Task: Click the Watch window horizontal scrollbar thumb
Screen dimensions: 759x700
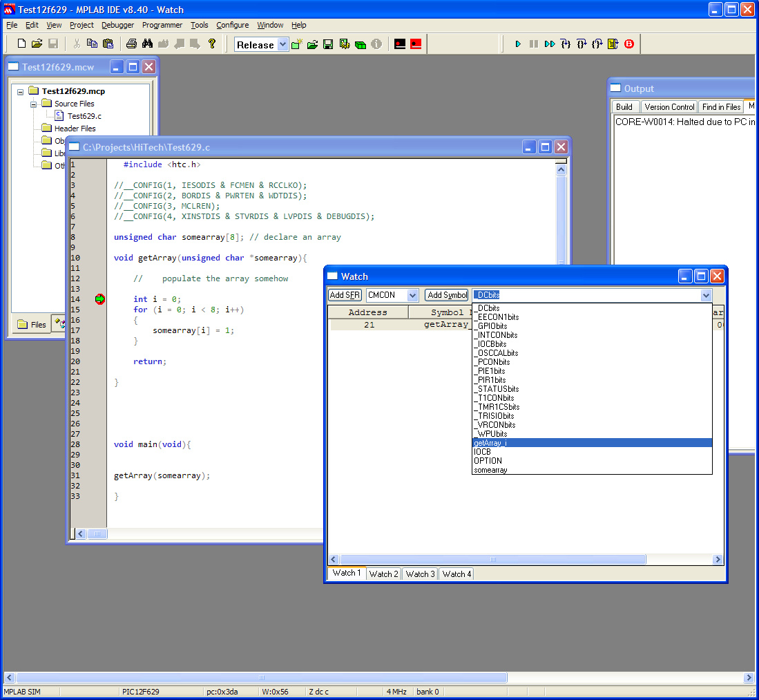Action: tap(493, 560)
